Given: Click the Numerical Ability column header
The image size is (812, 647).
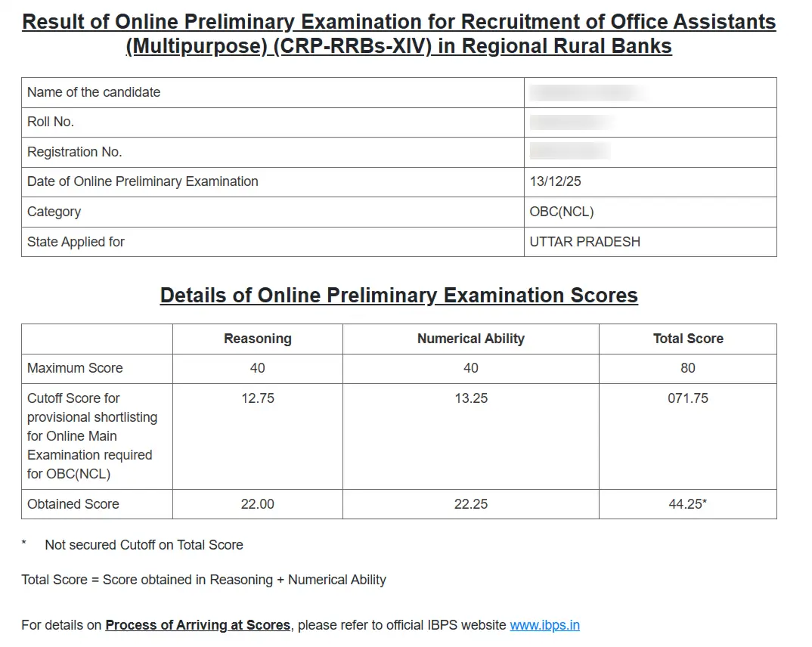Looking at the screenshot, I should point(470,339).
